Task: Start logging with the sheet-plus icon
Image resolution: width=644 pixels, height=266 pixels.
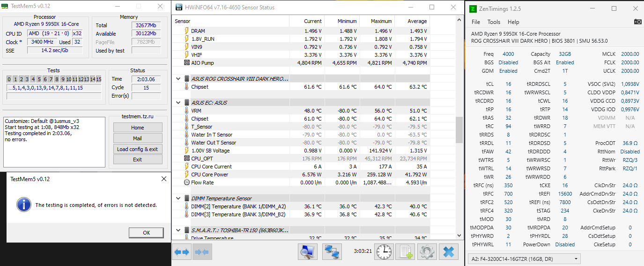Action: [x=405, y=252]
